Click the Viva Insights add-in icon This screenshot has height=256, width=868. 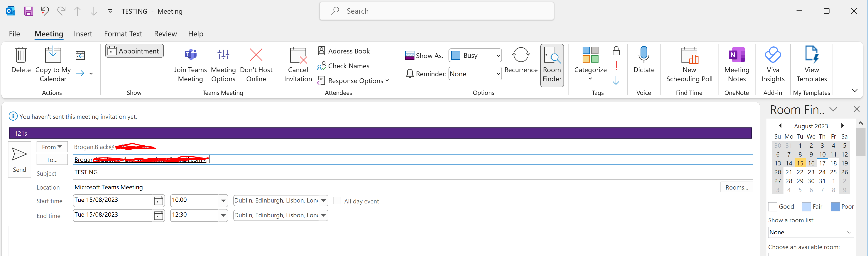tap(773, 55)
